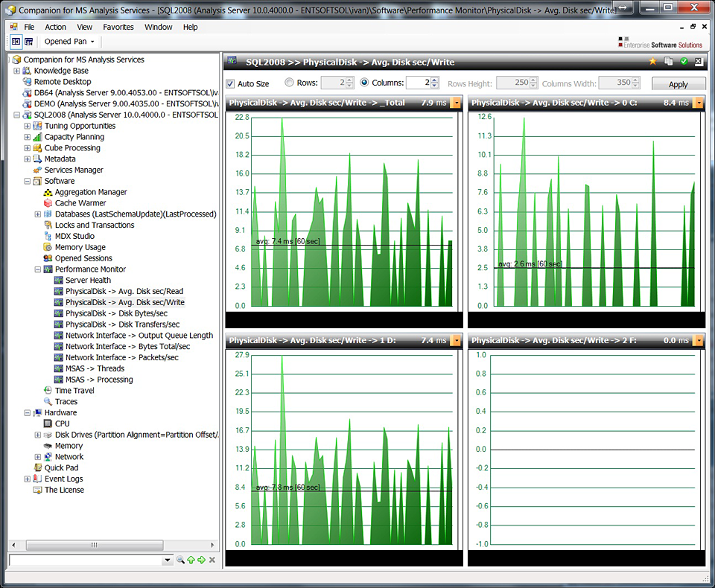Launch Cache Warmer from the tree
The width and height of the screenshot is (715, 588).
80,203
